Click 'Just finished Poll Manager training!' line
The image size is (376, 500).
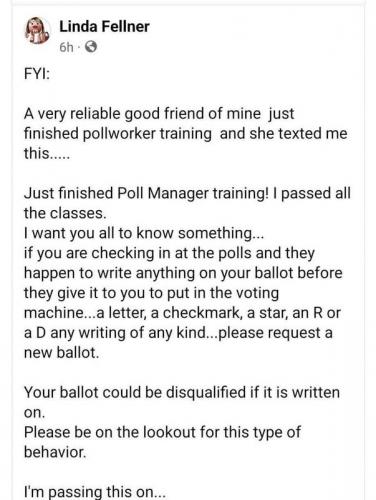(x=187, y=193)
